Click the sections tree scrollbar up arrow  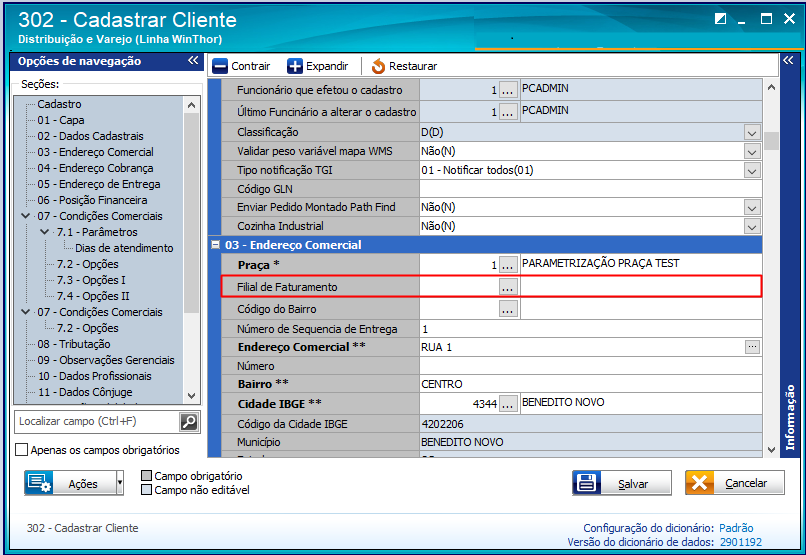(191, 105)
